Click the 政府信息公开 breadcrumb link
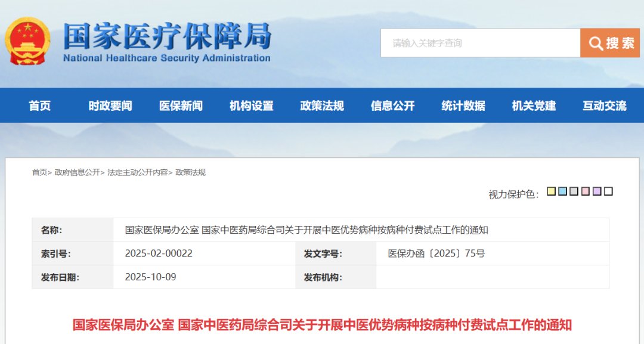Viewport: 644px width, 344px height. pyautogui.click(x=78, y=172)
